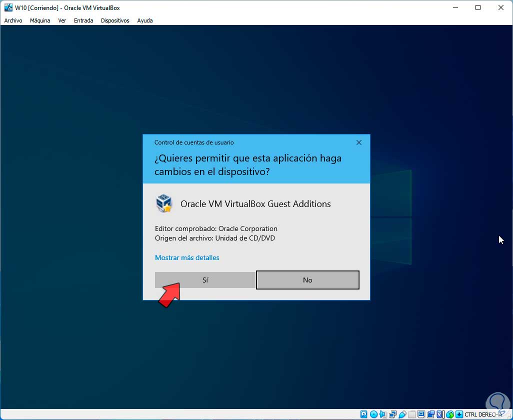Click Sí to allow the app changes
The width and height of the screenshot is (513, 420).
(205, 280)
